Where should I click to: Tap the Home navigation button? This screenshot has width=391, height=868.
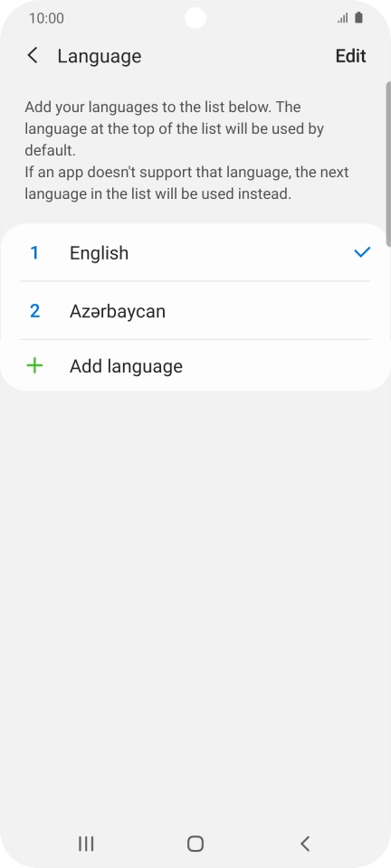point(195,844)
